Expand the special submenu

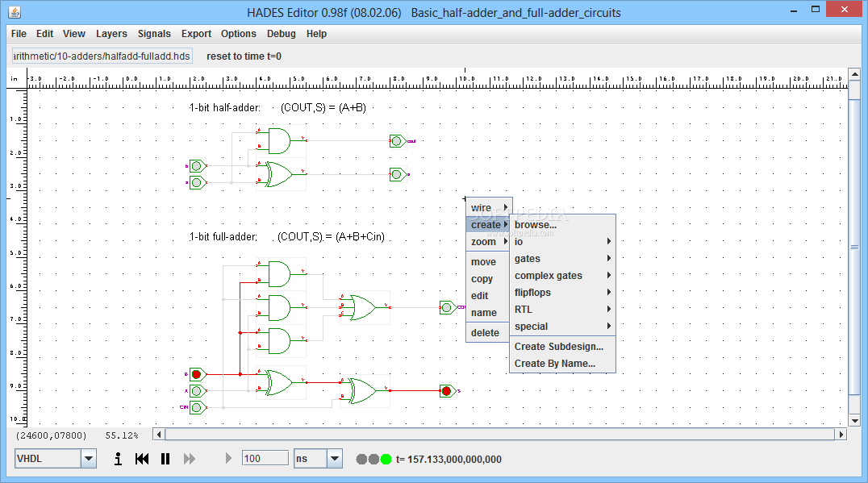click(562, 327)
